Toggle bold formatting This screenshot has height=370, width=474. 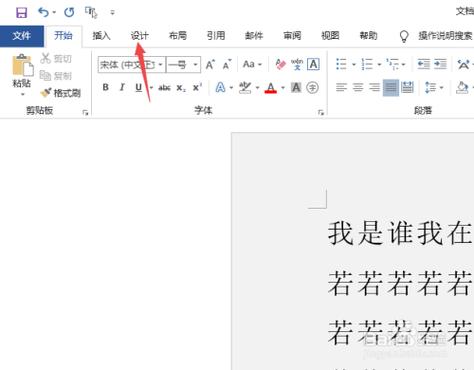click(106, 87)
